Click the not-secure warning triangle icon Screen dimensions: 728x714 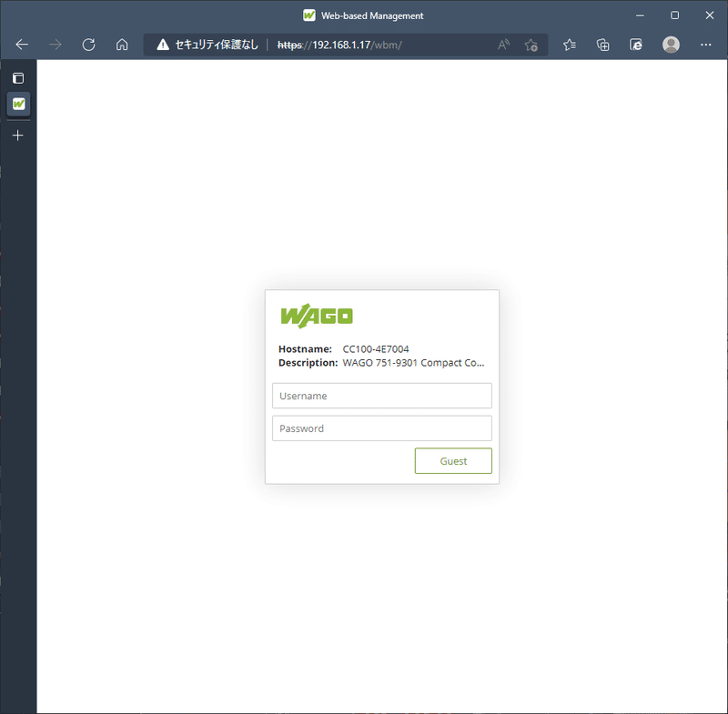pos(163,45)
